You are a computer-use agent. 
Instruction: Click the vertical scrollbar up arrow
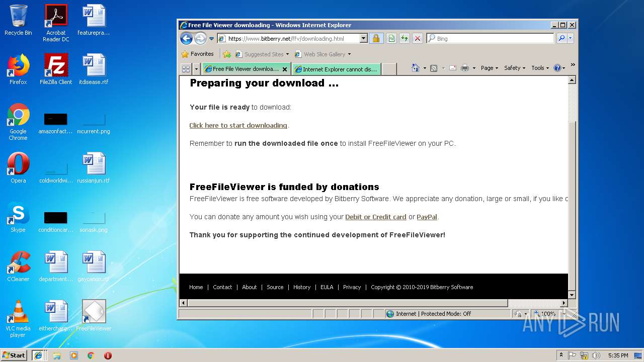572,80
